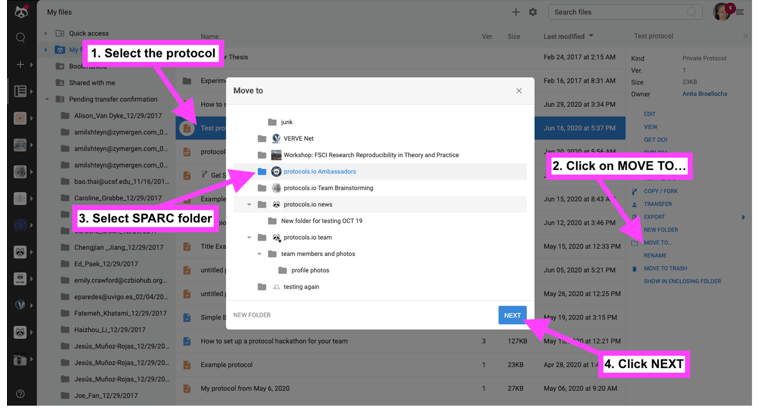The image size is (761, 412).
Task: Choose the RENAME action
Action: click(655, 256)
